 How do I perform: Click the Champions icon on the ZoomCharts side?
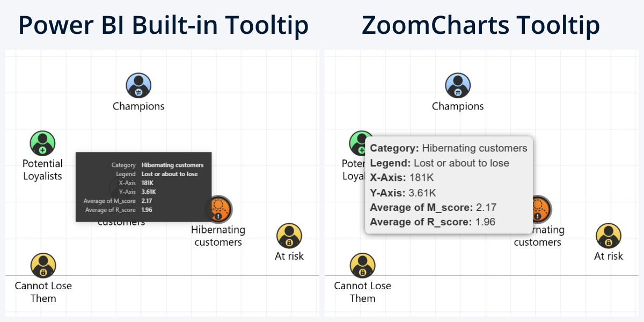point(458,85)
